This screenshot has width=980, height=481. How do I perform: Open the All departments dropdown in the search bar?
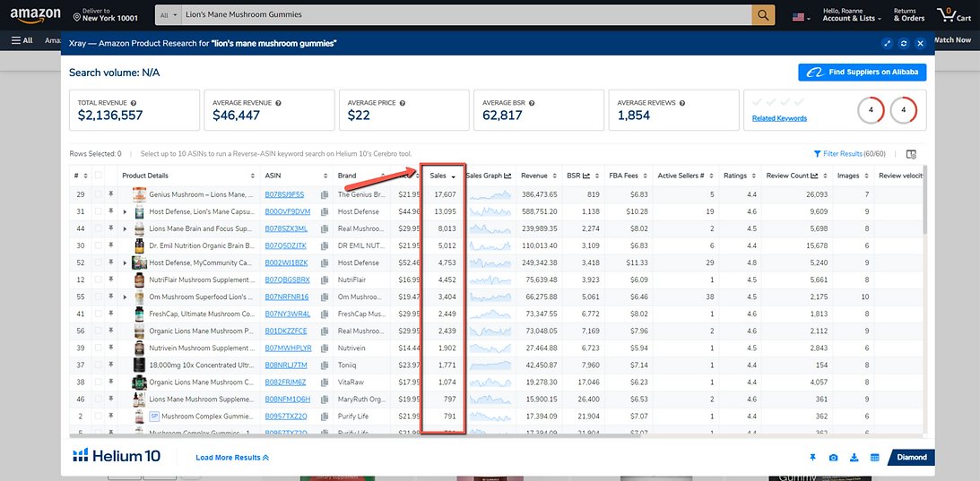pyautogui.click(x=169, y=14)
